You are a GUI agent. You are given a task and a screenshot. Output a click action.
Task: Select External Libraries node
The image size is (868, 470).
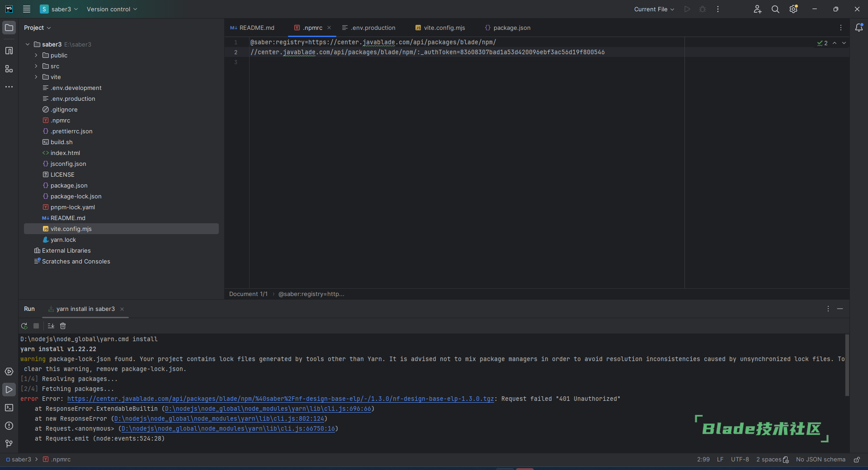pos(121,250)
